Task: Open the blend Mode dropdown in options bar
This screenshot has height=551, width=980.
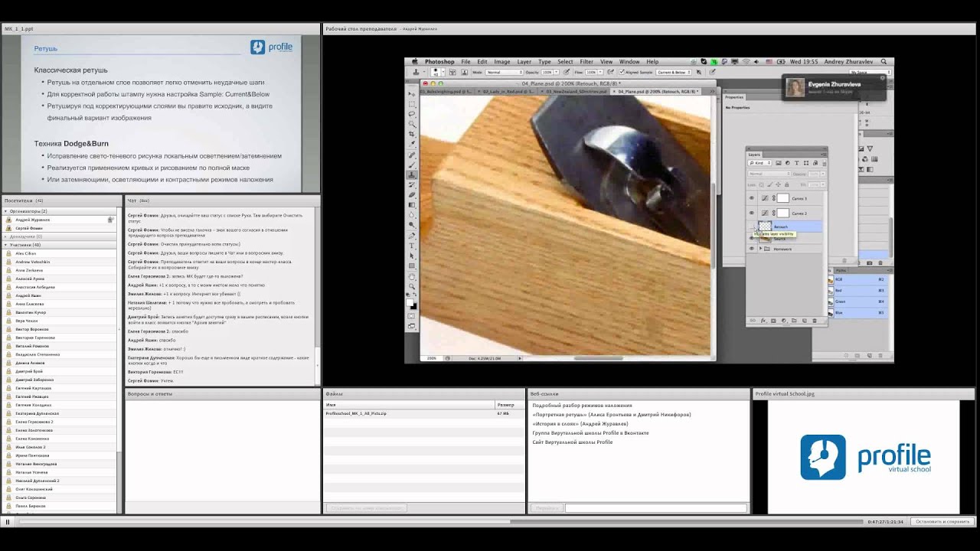Action: (x=505, y=72)
